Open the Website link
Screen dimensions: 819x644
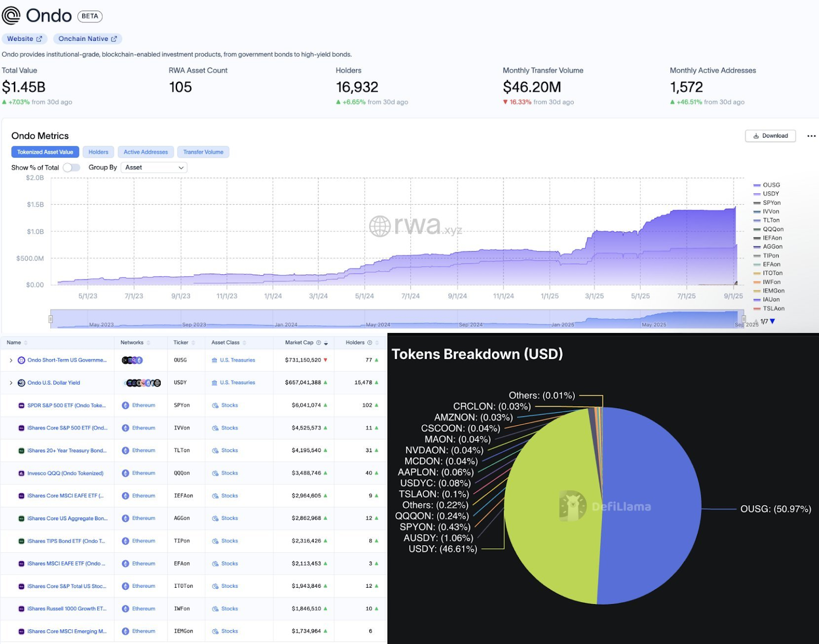coord(25,39)
